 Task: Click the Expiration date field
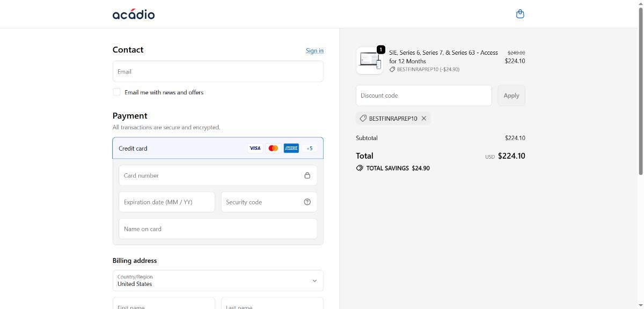(166, 202)
